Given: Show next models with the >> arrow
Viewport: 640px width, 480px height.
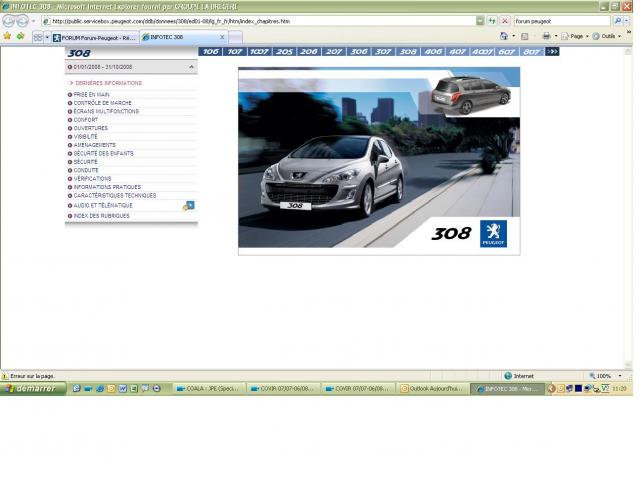Looking at the screenshot, I should 552,51.
